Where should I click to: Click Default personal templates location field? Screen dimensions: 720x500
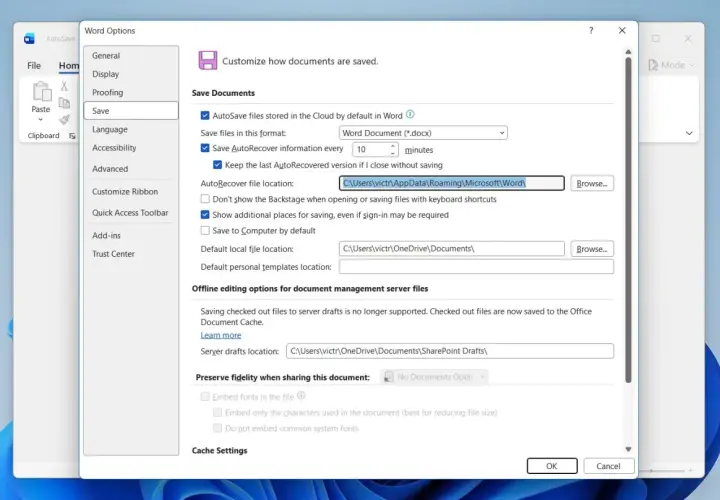(x=476, y=266)
